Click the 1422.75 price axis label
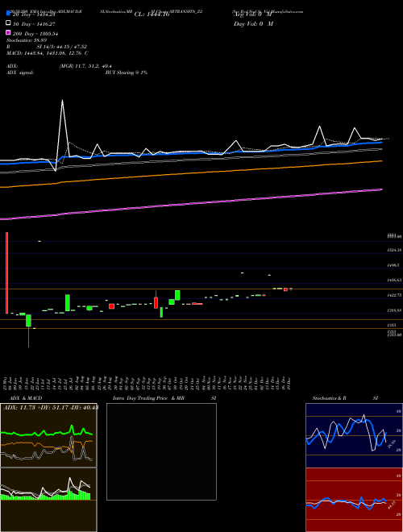Image resolution: width=403 pixels, height=532 pixels. point(394,295)
